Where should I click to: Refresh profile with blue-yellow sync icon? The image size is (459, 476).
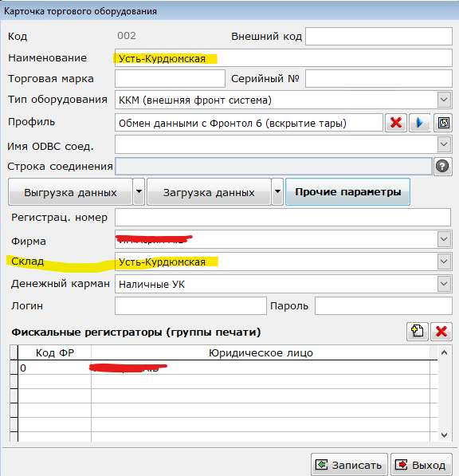pos(443,123)
